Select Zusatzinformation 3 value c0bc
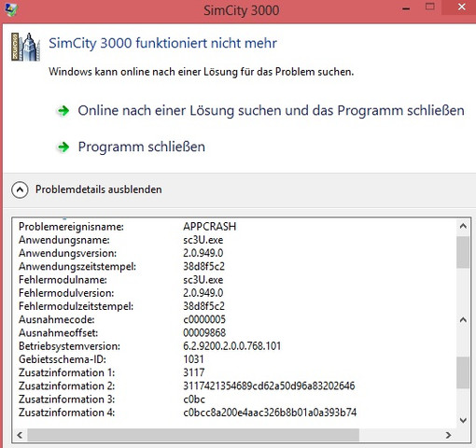The image size is (476, 448). 194,399
